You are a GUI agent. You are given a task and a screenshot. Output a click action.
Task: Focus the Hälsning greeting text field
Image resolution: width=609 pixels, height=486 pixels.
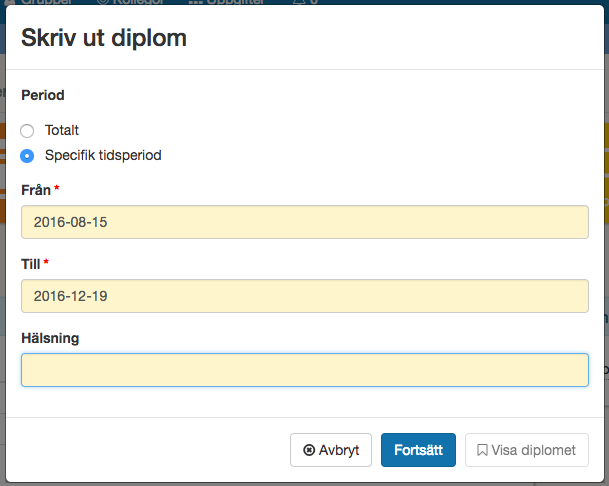[x=305, y=370]
